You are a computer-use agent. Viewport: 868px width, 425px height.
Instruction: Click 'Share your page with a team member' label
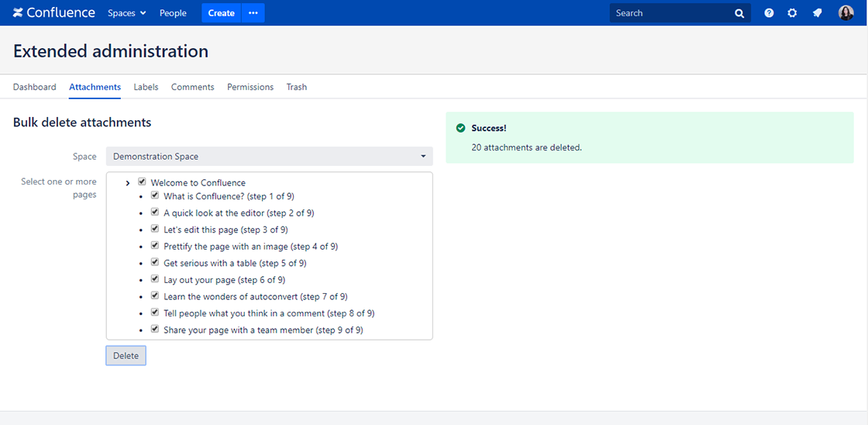click(x=263, y=330)
